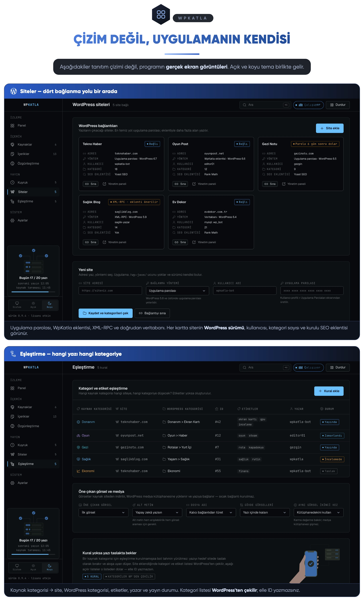This screenshot has height=601, width=364.
Task: Select İçerikler document icon in Siteler screen sidebar
Action: tap(12, 154)
